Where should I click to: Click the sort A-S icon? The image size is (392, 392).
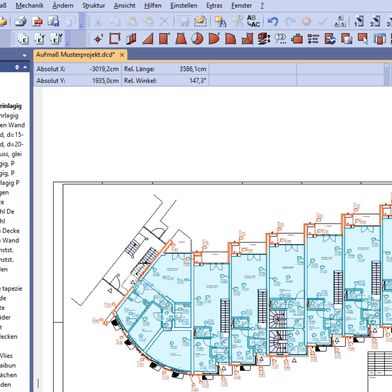340,22
